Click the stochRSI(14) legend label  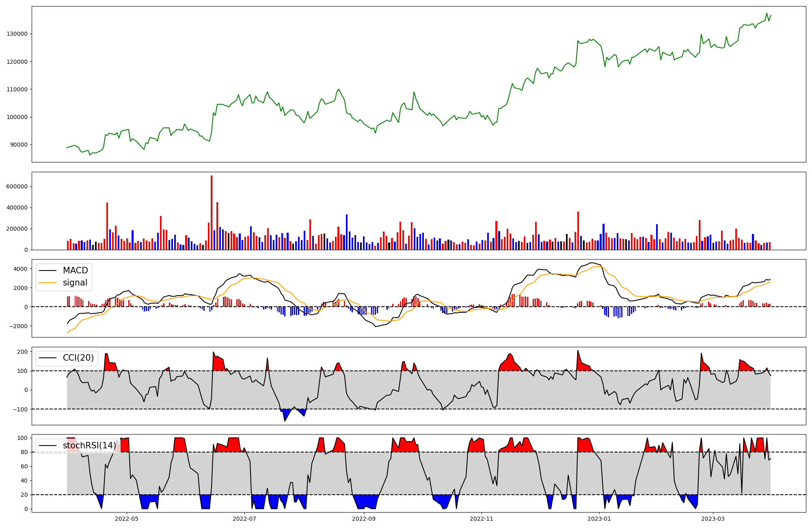pyautogui.click(x=89, y=446)
